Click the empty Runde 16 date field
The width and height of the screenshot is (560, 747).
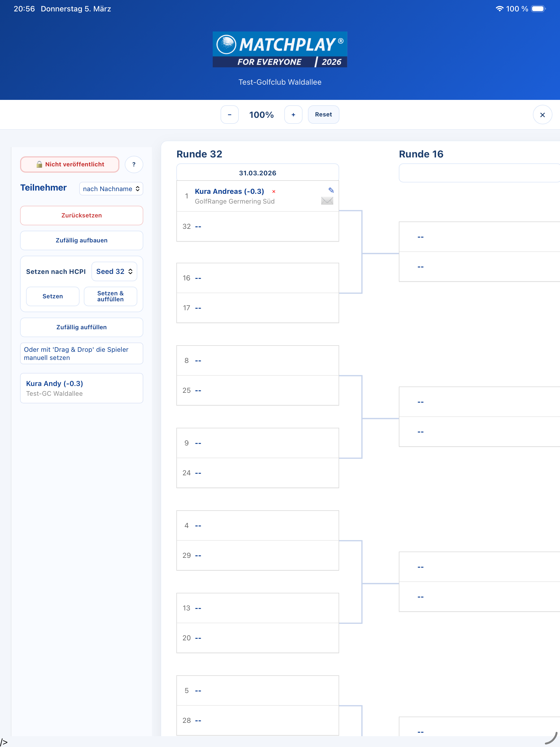point(479,173)
